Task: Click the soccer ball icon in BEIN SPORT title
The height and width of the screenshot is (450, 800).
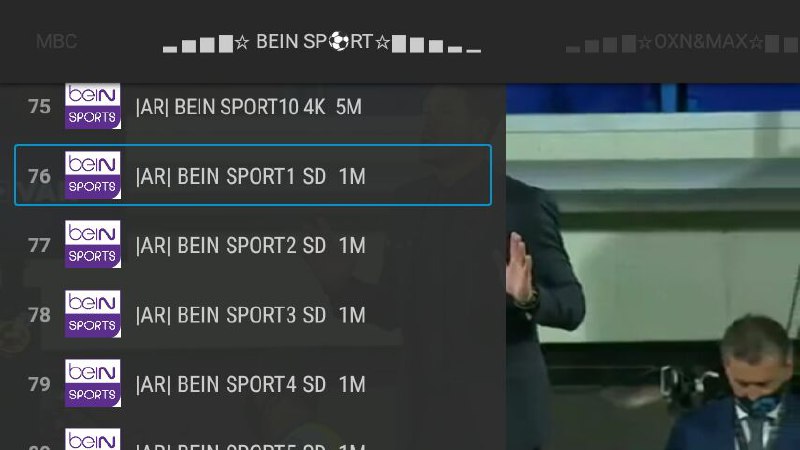Action: (338, 41)
